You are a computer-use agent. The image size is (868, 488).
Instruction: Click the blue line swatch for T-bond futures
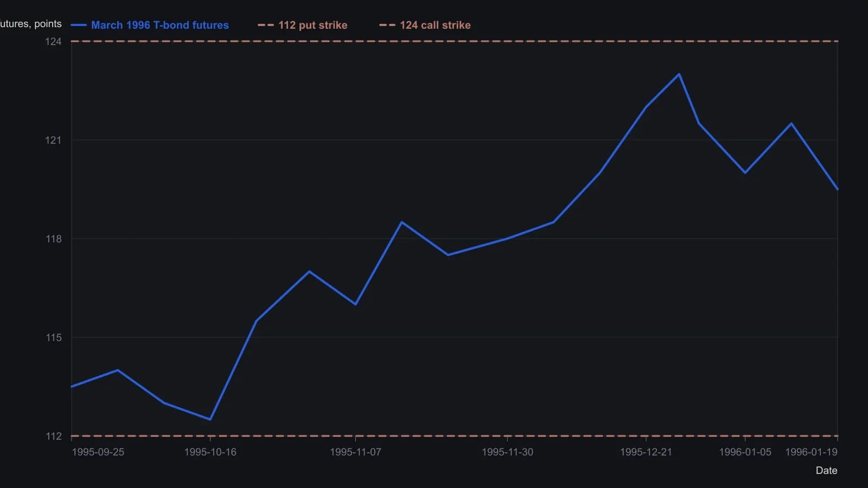point(79,25)
